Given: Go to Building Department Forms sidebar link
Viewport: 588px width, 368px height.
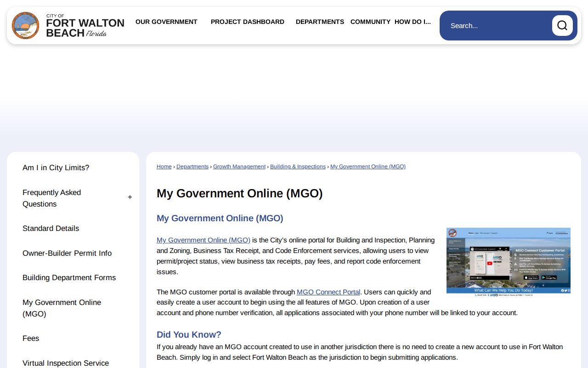Looking at the screenshot, I should 69,278.
